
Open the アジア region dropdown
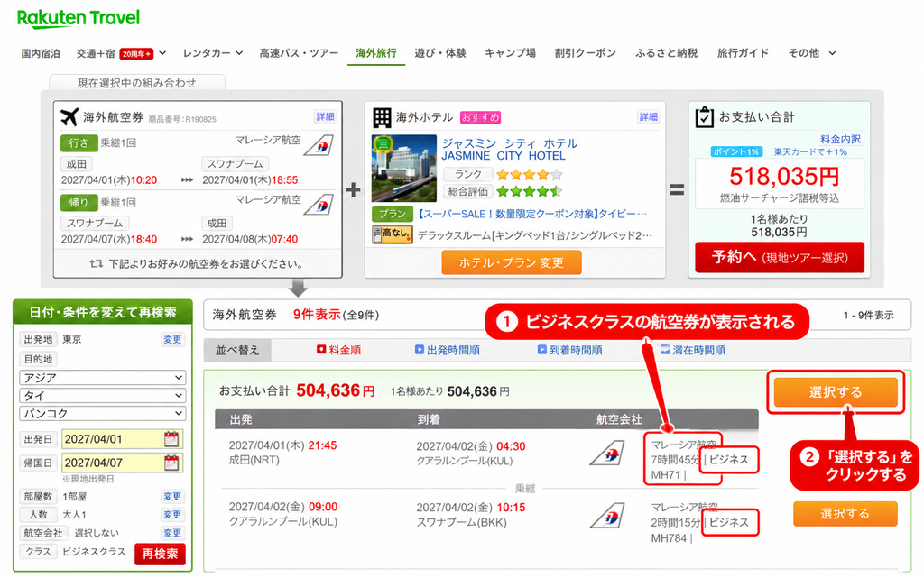click(x=103, y=377)
